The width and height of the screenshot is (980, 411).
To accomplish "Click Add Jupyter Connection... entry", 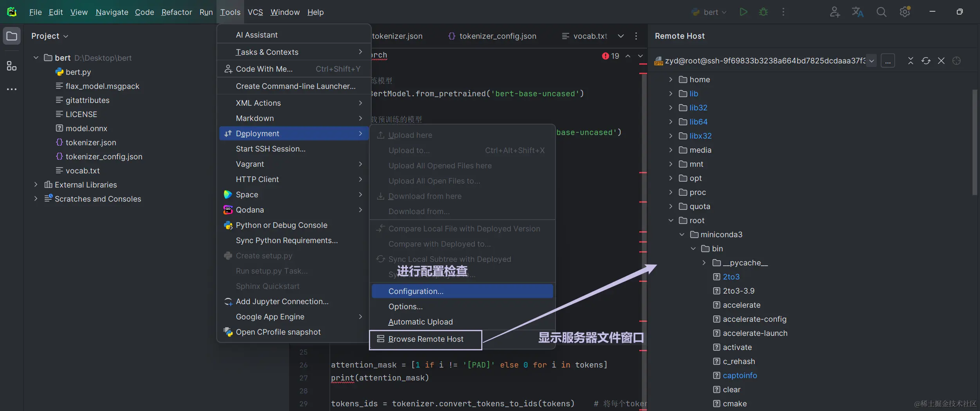I will pyautogui.click(x=294, y=301).
